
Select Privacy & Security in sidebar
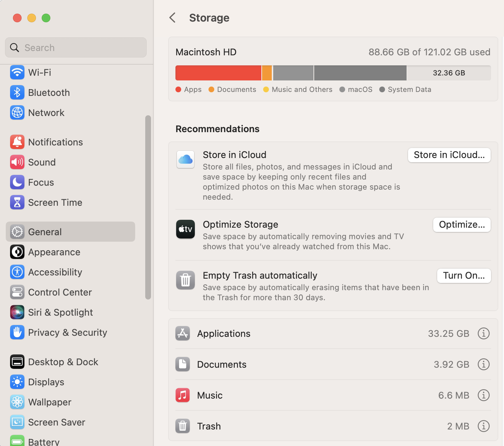tap(68, 333)
